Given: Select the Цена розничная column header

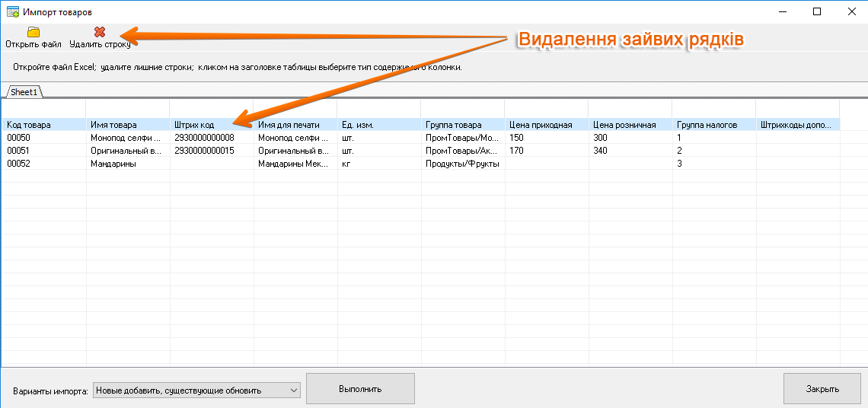Looking at the screenshot, I should 630,125.
